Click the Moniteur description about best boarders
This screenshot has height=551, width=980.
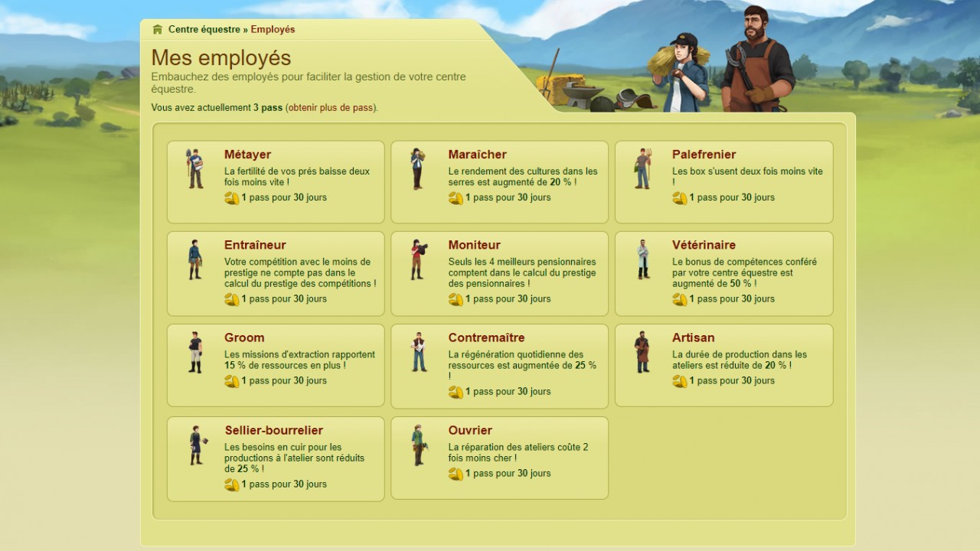pos(522,272)
